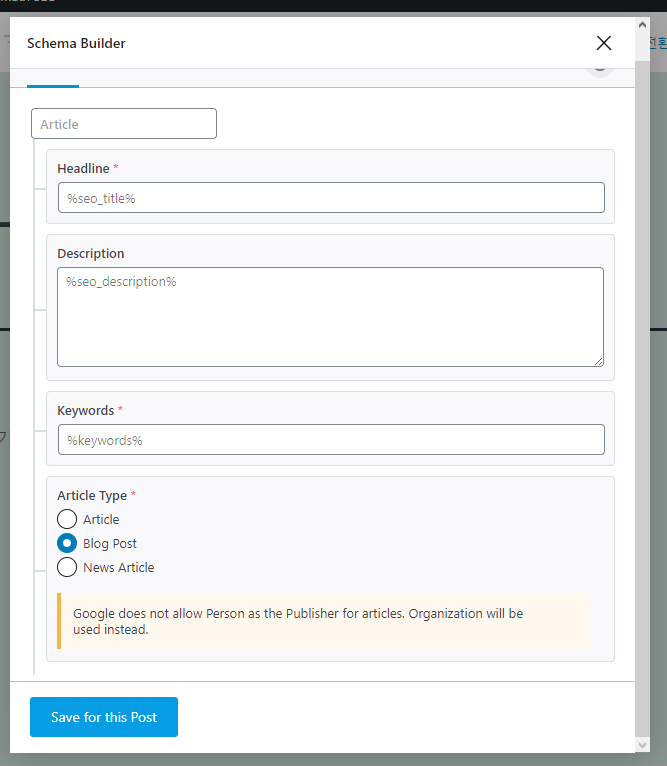Select the News Article radio option
The image size is (667, 766).
point(67,567)
